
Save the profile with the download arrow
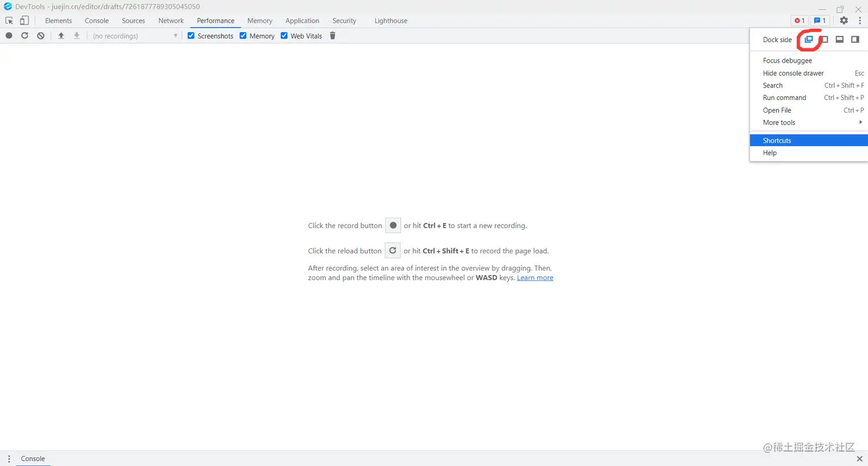coord(76,36)
